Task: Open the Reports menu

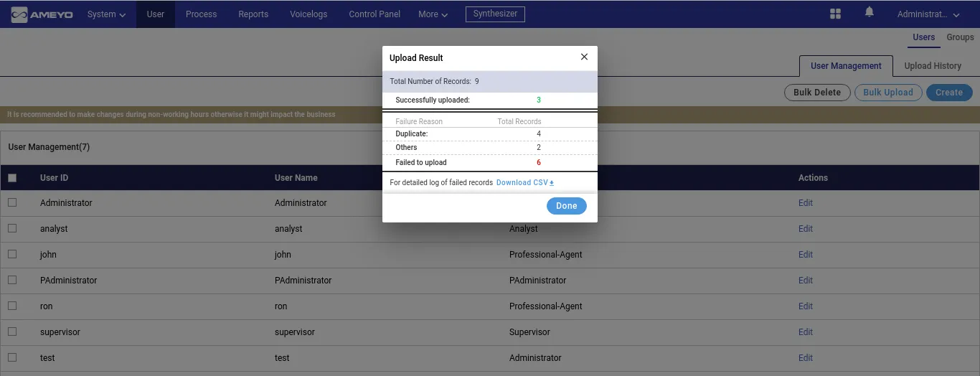Action: pos(253,14)
